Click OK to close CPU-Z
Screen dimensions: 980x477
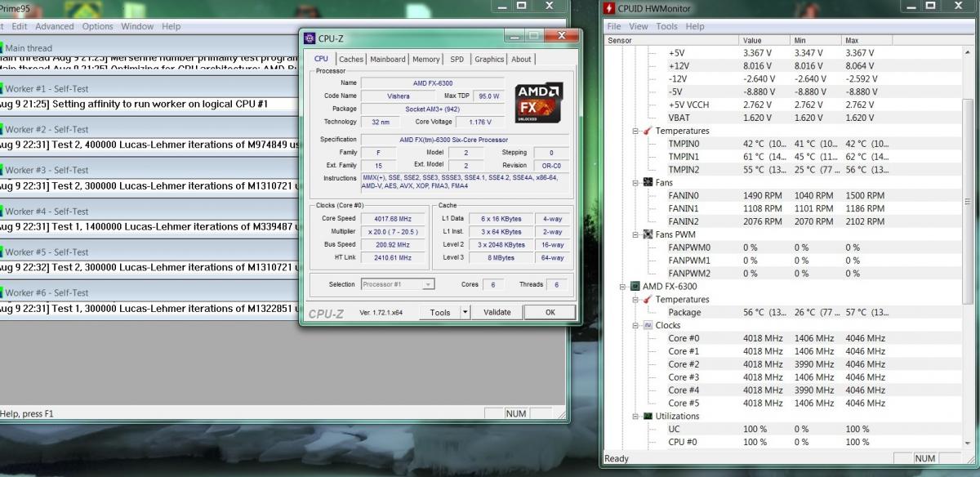click(x=550, y=312)
